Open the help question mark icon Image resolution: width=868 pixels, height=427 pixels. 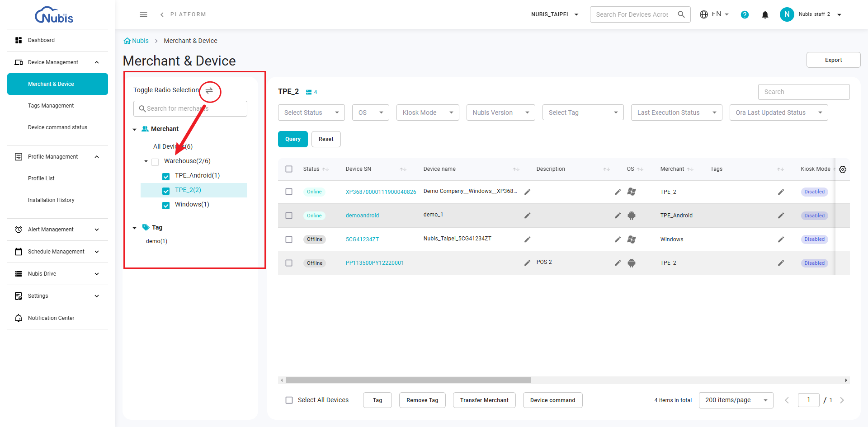pyautogui.click(x=745, y=14)
